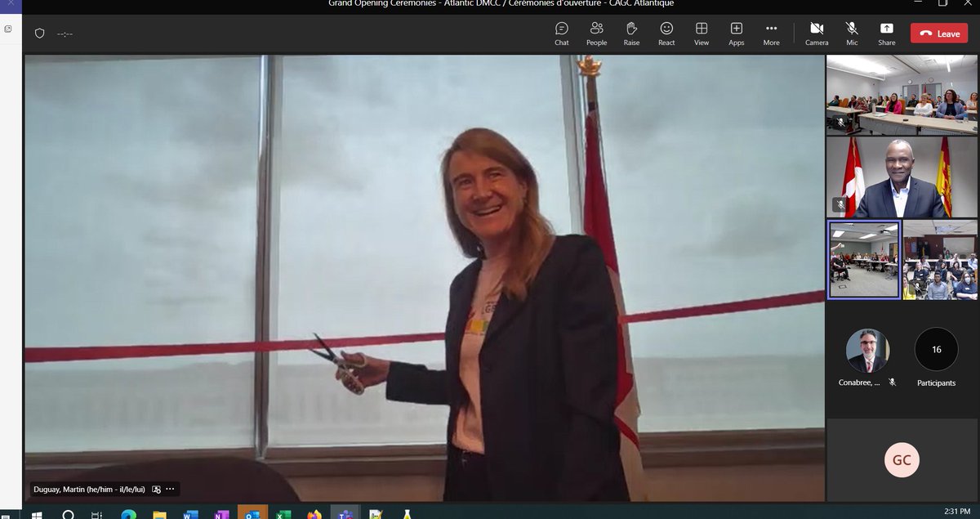Toggle the Mic mute state
980x519 pixels.
click(852, 34)
